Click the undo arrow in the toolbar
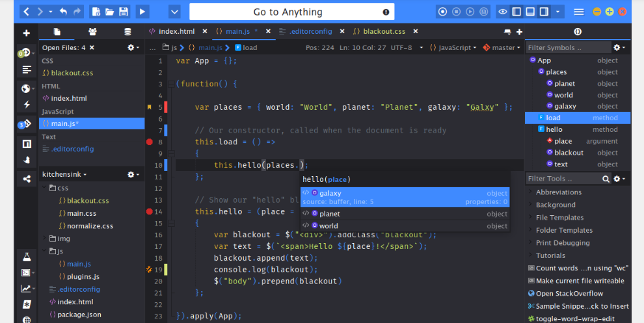This screenshot has width=644, height=323. pos(63,12)
